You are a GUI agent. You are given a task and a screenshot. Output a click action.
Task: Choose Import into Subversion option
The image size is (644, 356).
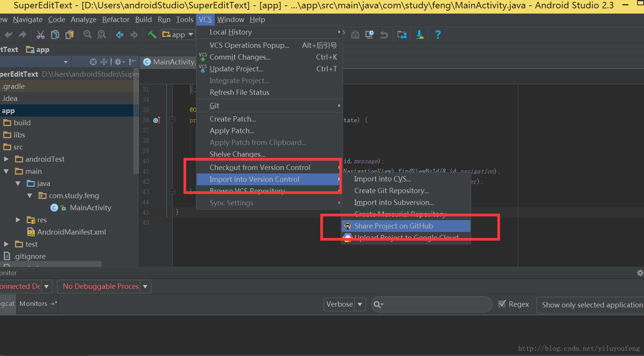tap(406, 202)
